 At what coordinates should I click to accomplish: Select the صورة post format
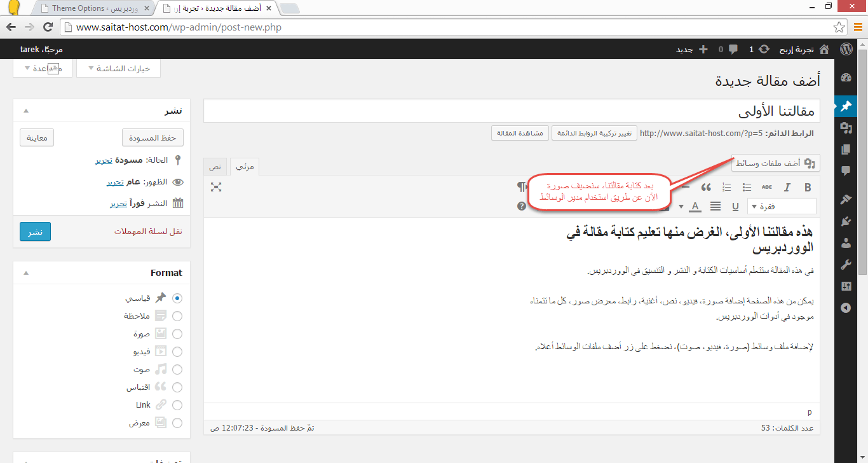pyautogui.click(x=177, y=333)
